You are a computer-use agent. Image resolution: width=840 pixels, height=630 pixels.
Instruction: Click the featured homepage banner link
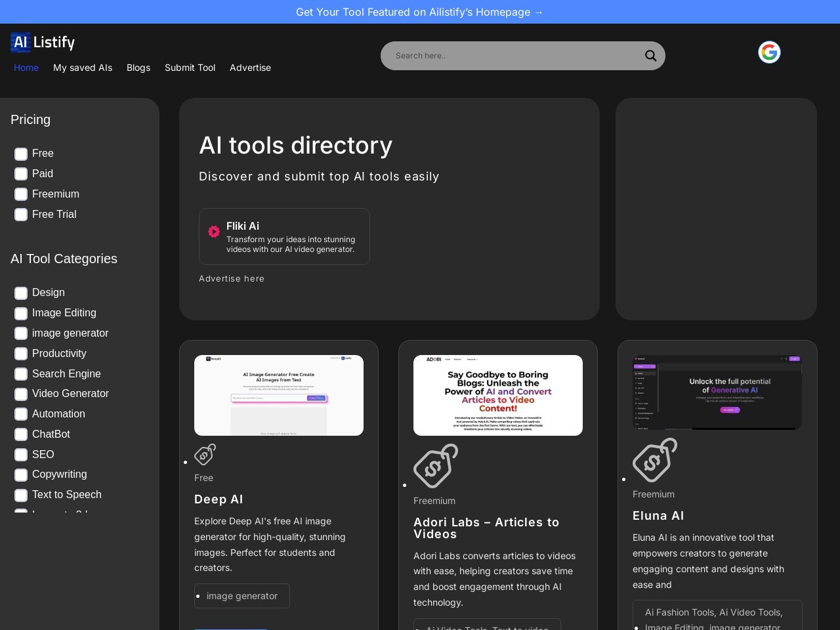pos(420,12)
